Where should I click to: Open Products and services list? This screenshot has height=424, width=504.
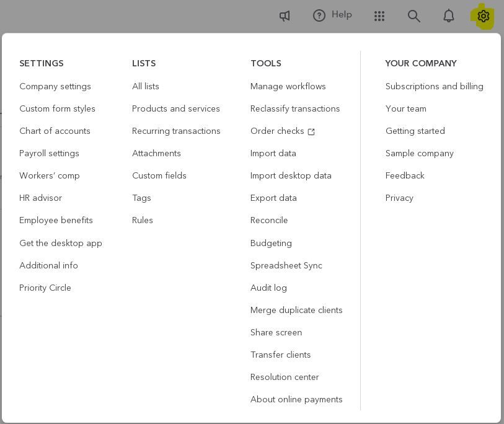tap(176, 109)
